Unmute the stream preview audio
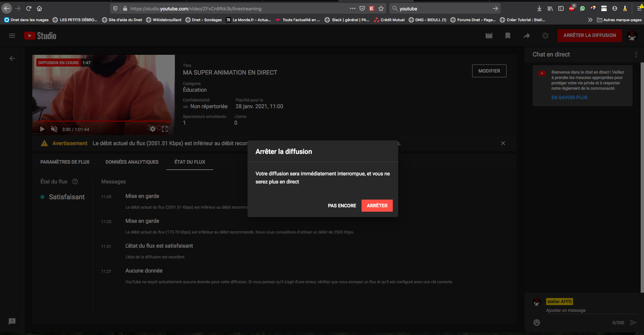The image size is (644, 335). click(x=54, y=129)
